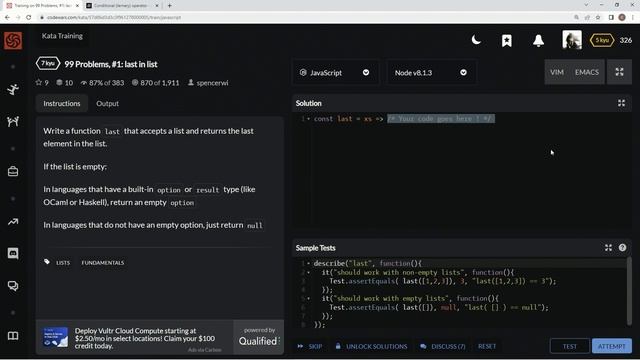Collapse fold arrow on solution line 1
Viewport: 640px width, 360px height.
click(x=308, y=119)
